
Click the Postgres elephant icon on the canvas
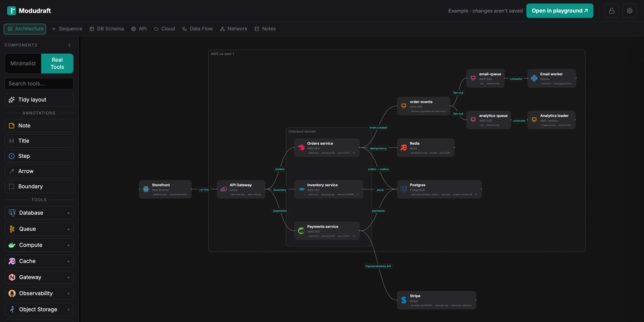point(404,189)
